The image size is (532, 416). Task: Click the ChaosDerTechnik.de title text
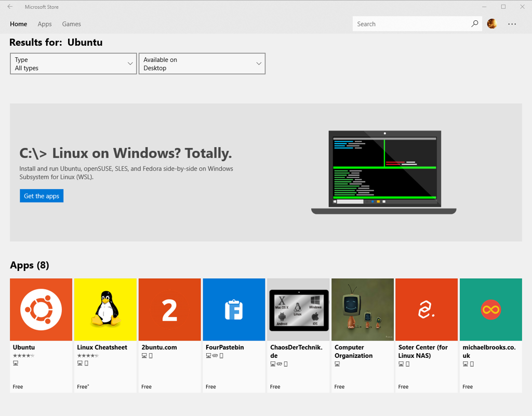point(296,352)
